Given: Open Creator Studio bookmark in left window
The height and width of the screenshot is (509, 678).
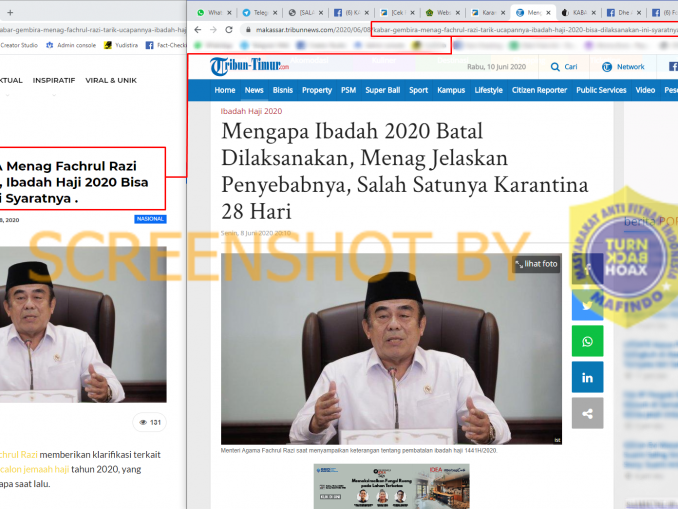Looking at the screenshot, I should click(x=19, y=45).
